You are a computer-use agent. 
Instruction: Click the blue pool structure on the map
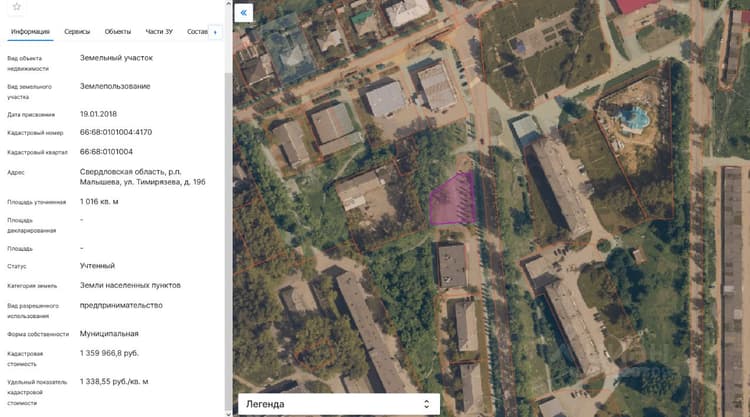point(634,119)
